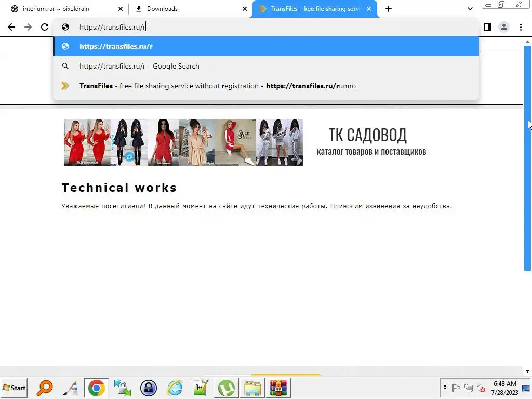Choose the Google Search suggestion for transfiles.ru/r
The height and width of the screenshot is (399, 532).
(267, 66)
